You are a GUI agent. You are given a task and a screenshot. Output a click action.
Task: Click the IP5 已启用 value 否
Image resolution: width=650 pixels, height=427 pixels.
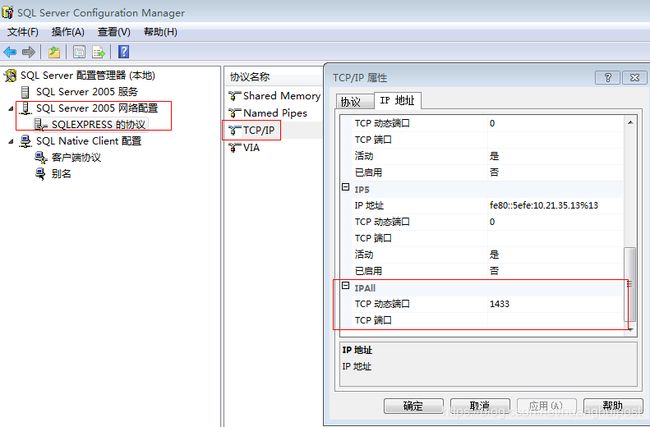pyautogui.click(x=494, y=271)
